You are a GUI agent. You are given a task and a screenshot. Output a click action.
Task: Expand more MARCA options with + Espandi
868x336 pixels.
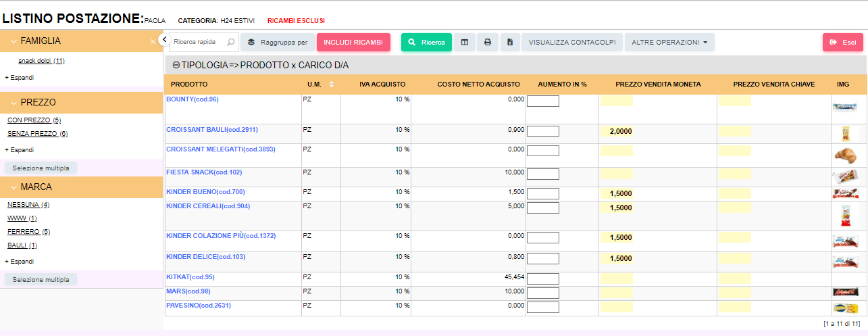tap(20, 261)
